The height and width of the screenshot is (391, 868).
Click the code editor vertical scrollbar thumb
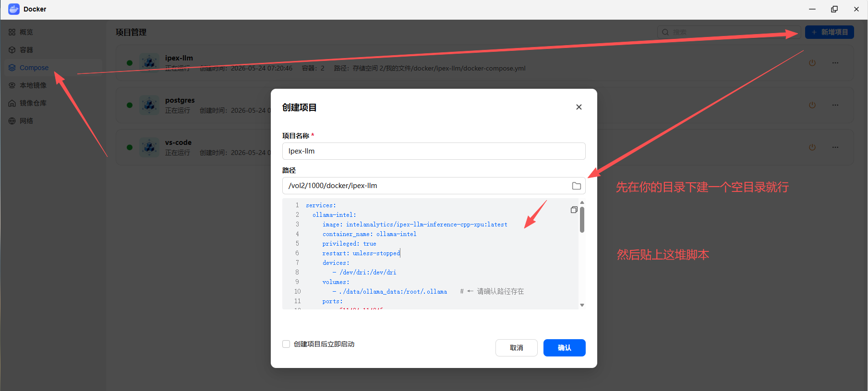(582, 220)
